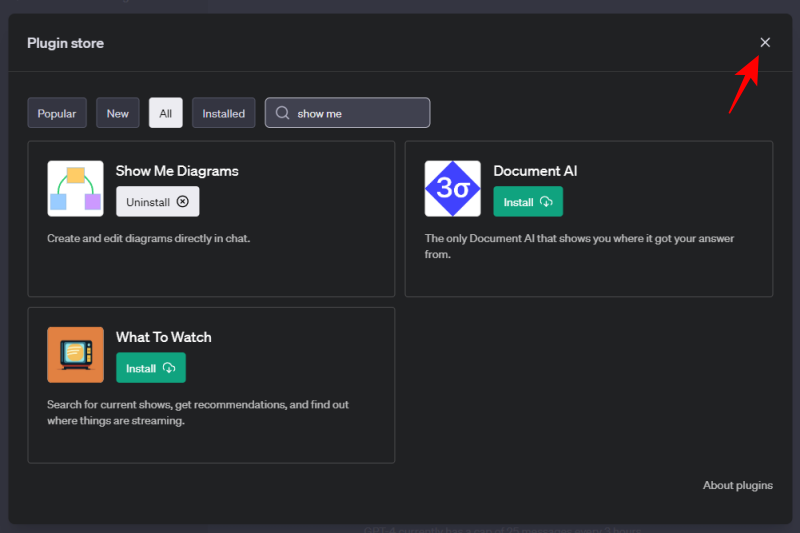The width and height of the screenshot is (800, 533).
Task: Switch to the Popular filter tab
Action: [x=57, y=113]
